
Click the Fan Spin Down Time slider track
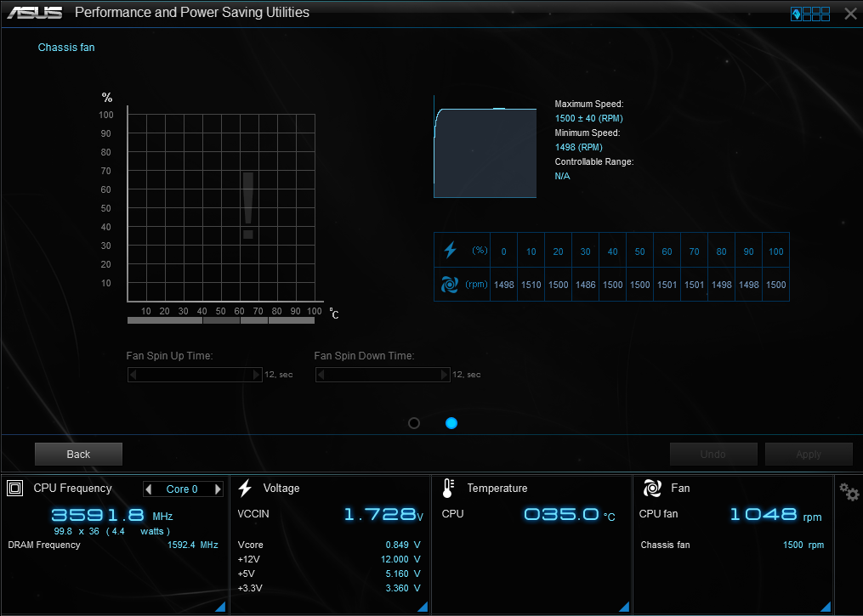tap(383, 375)
